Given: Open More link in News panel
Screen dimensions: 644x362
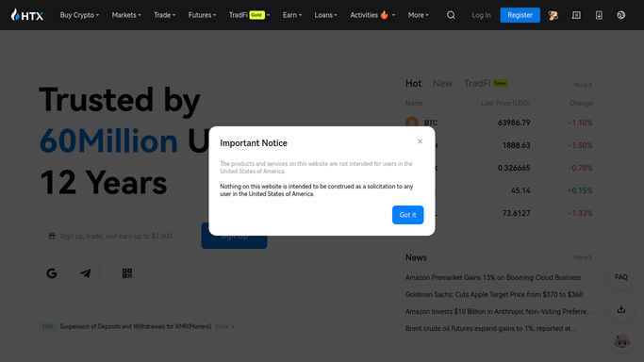Looking at the screenshot, I should [x=583, y=257].
